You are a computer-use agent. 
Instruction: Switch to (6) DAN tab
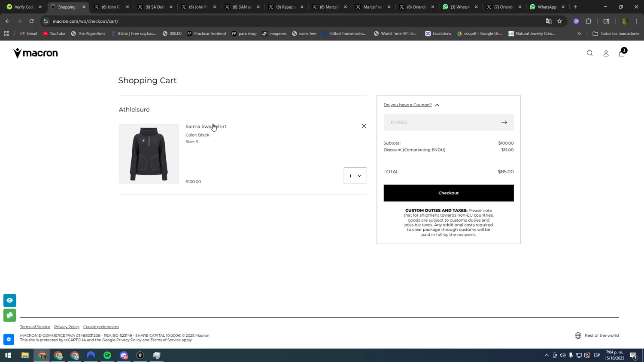point(242,7)
